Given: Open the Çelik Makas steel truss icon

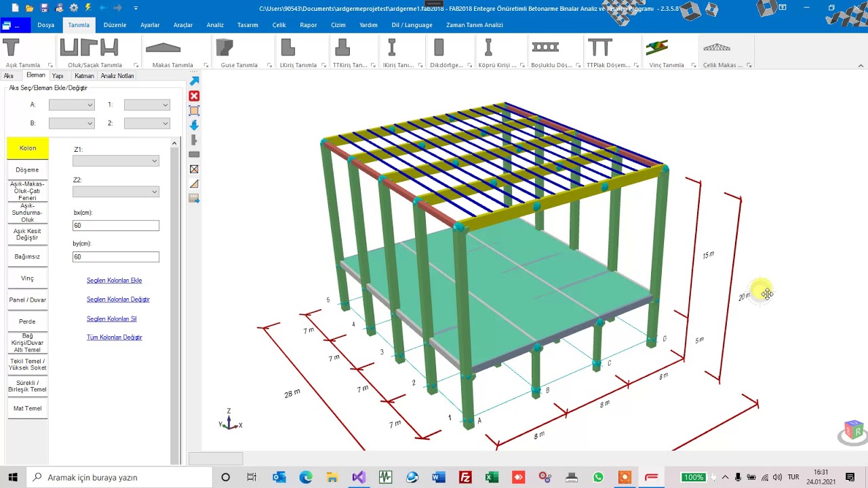Looking at the screenshot, I should point(717,47).
